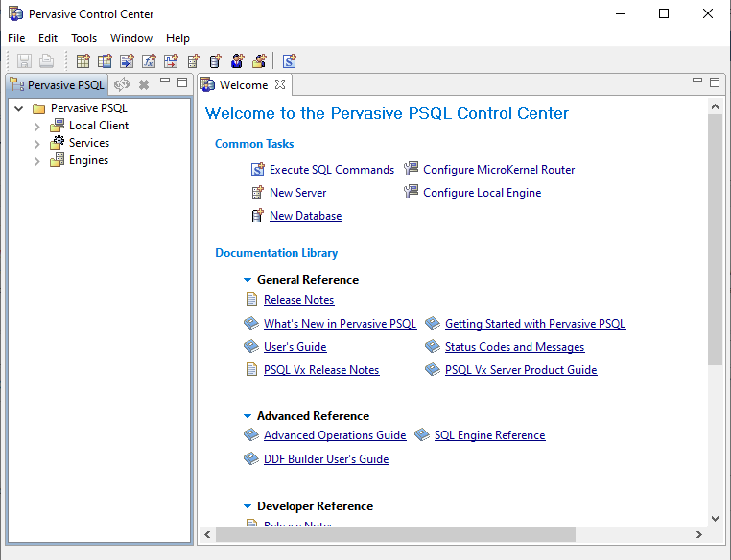Click the New Table toolbar icon
The image size is (731, 560).
(83, 61)
